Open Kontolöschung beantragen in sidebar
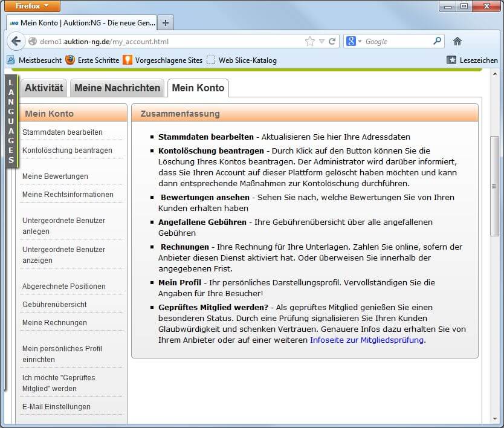The width and height of the screenshot is (504, 428). point(67,150)
